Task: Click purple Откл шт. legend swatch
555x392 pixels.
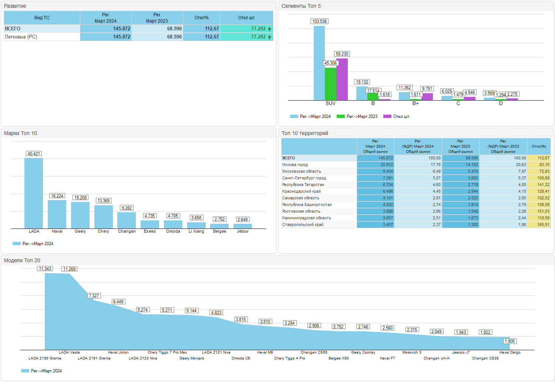Action: [x=387, y=116]
